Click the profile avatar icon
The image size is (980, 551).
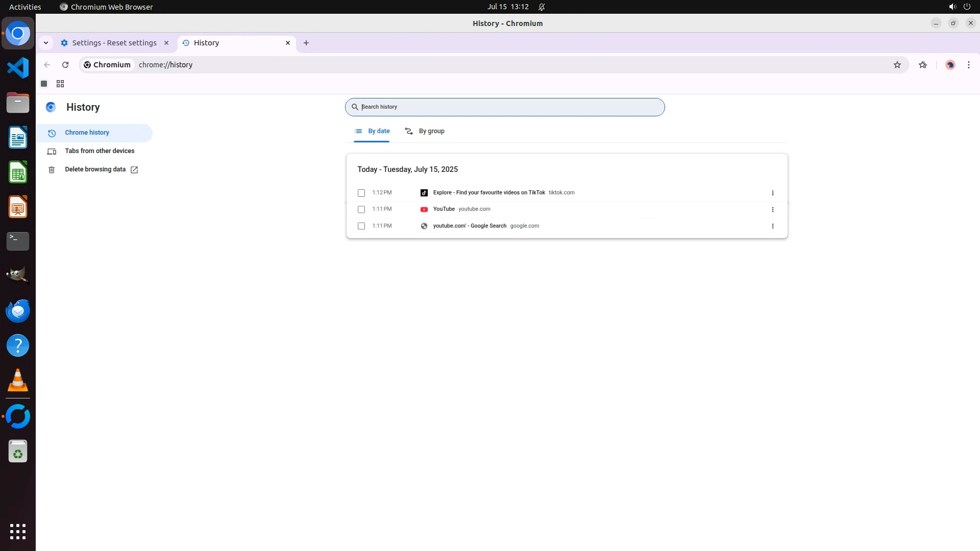point(950,65)
